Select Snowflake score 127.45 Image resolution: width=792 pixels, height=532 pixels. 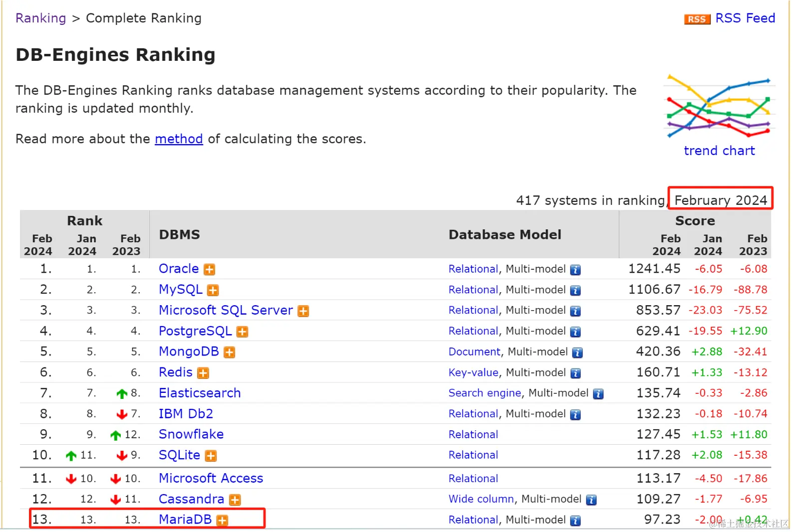point(658,434)
